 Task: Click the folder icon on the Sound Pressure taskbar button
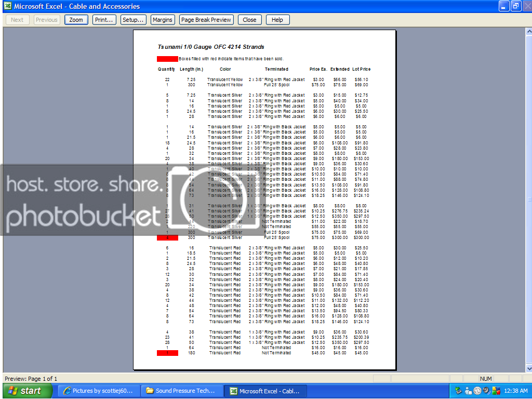tap(150, 391)
